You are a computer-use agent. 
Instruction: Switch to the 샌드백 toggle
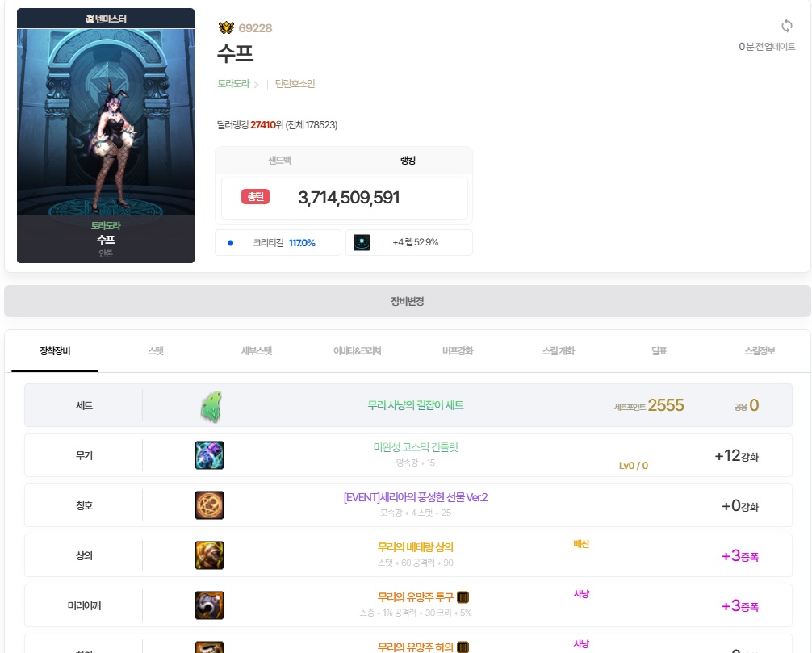pos(279,161)
